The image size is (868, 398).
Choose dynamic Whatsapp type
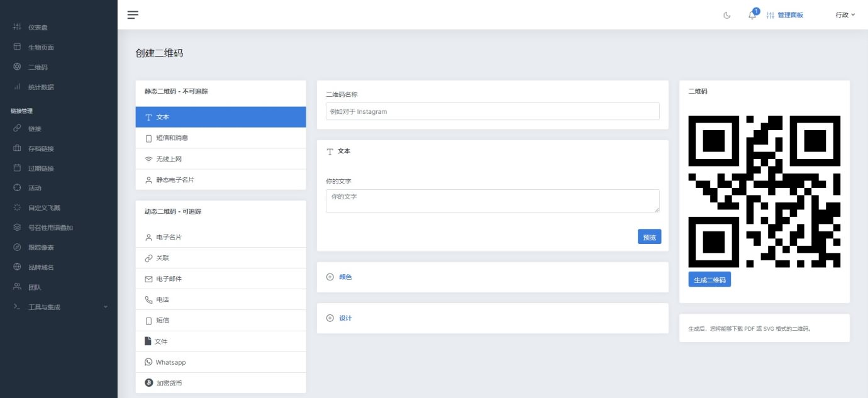[x=221, y=362]
